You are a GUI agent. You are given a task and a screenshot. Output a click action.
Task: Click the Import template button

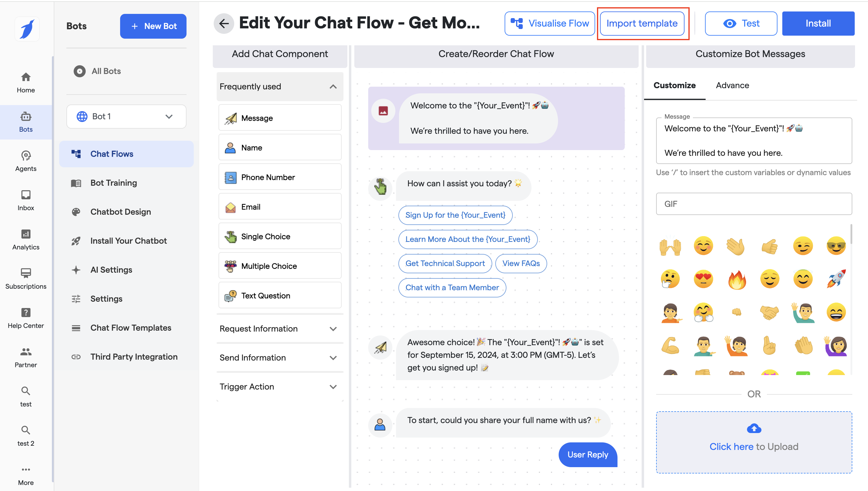click(642, 24)
